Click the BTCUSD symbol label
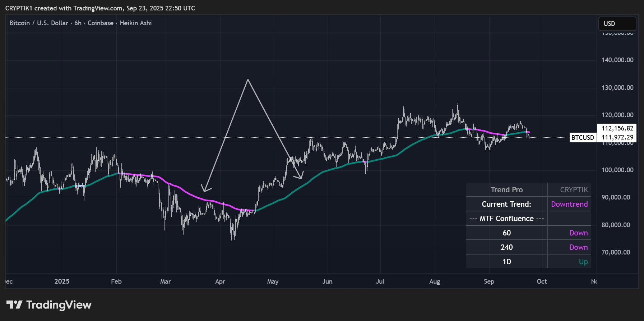 coord(583,137)
